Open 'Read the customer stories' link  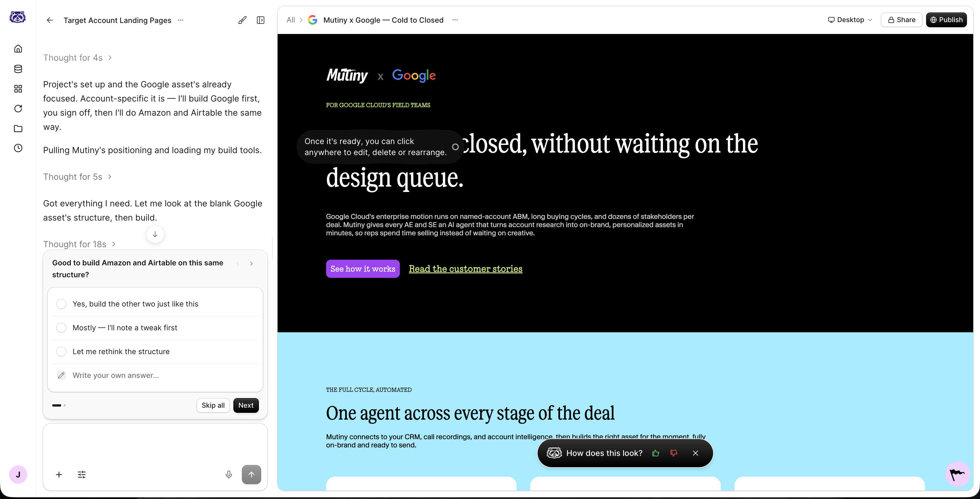[466, 269]
